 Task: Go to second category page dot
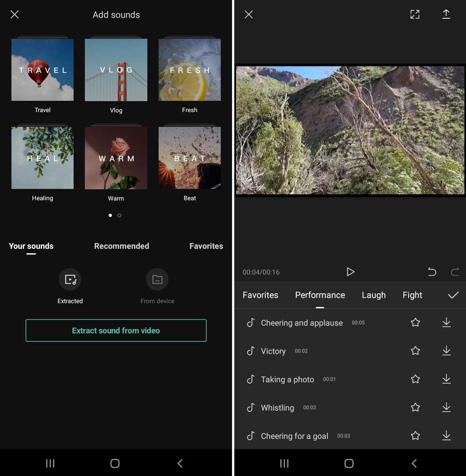tap(119, 215)
